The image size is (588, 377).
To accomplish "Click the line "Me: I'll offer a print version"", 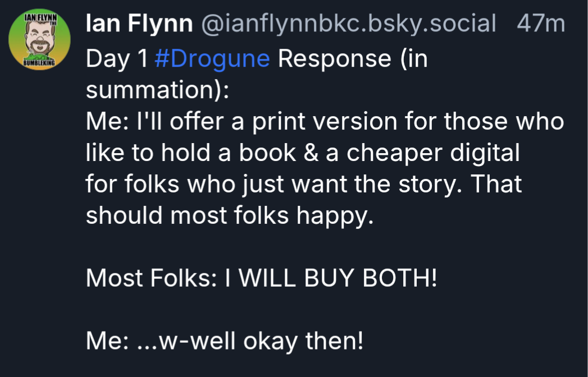I will 325,122.
